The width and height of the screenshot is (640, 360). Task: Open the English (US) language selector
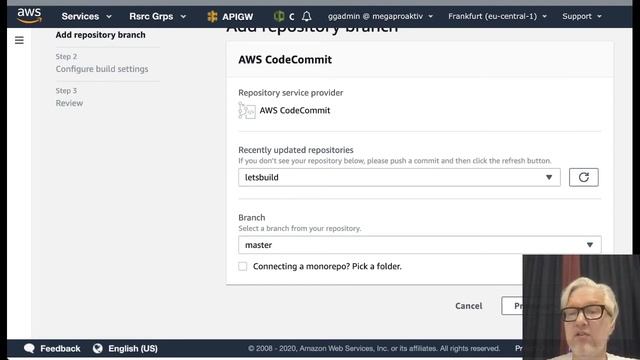point(133,349)
